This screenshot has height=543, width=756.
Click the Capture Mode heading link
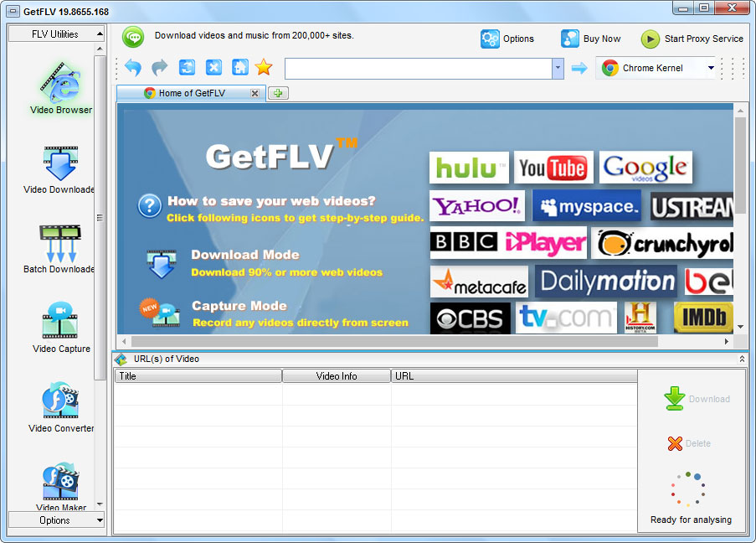click(x=239, y=306)
